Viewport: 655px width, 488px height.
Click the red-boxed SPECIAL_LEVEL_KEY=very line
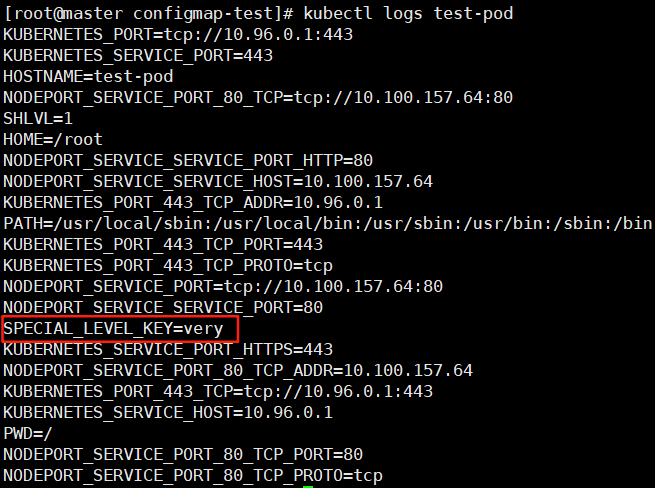[x=113, y=328]
